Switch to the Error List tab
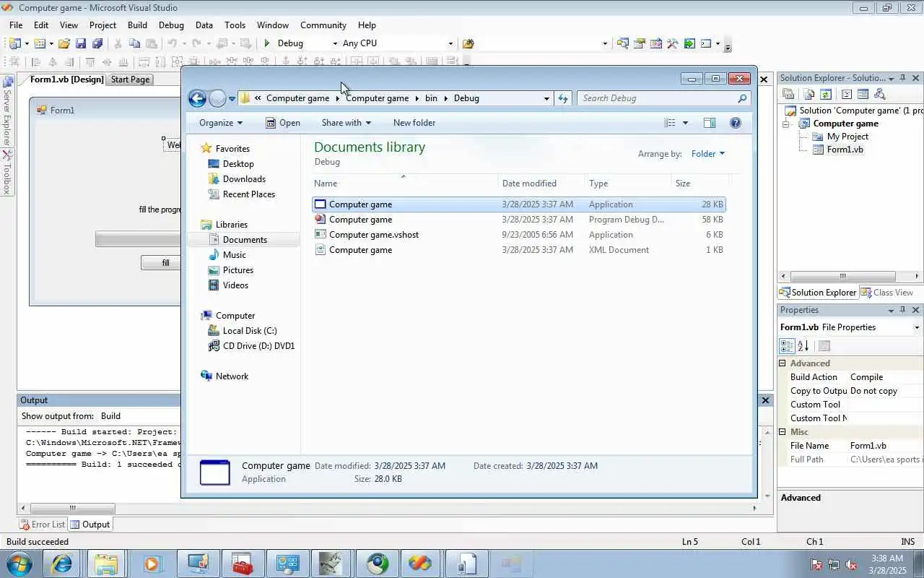This screenshot has height=578, width=924. (42, 525)
